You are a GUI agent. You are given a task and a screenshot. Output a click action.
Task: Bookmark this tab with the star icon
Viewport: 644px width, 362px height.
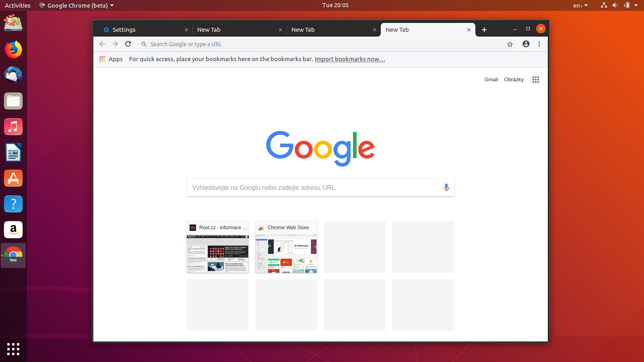pyautogui.click(x=510, y=44)
